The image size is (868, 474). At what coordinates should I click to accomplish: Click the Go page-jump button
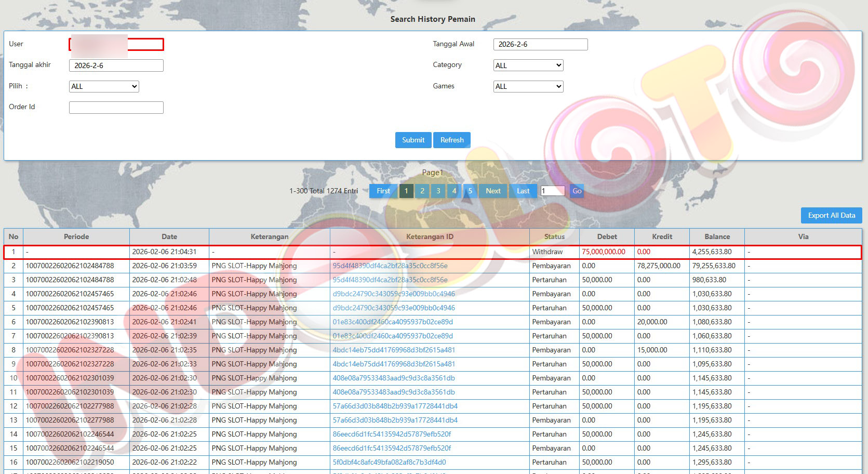point(577,191)
